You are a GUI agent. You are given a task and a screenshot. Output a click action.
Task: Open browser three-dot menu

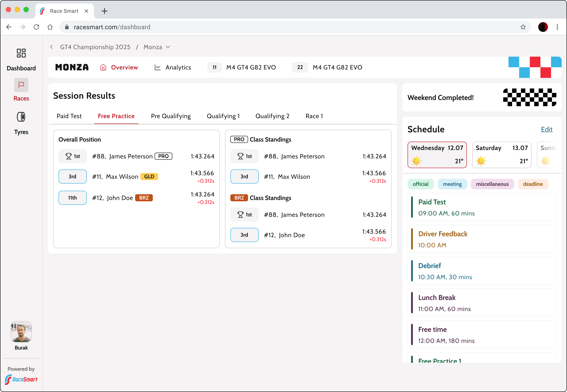tap(557, 27)
